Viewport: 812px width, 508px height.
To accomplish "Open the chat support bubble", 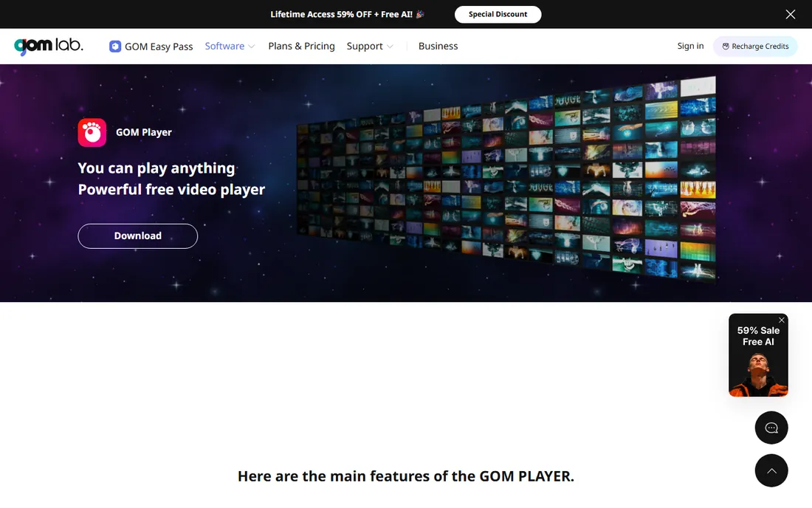I will click(771, 428).
